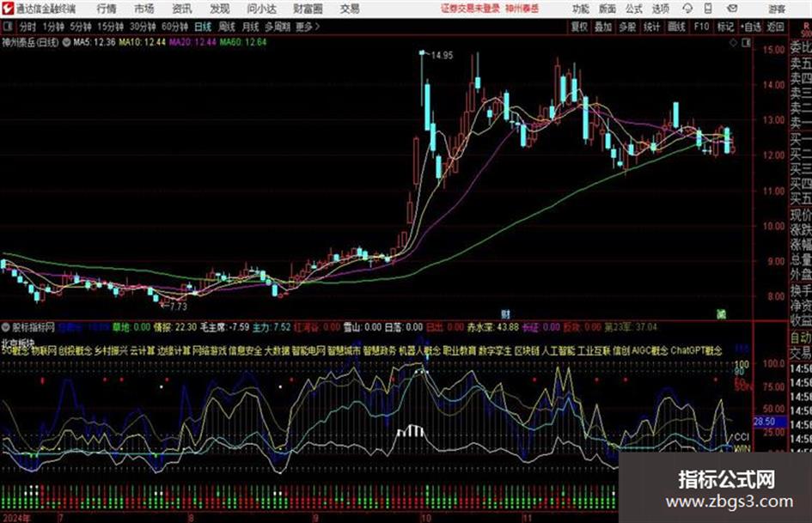Open the dropdown beside 神州泰岳(日线)

pos(66,42)
